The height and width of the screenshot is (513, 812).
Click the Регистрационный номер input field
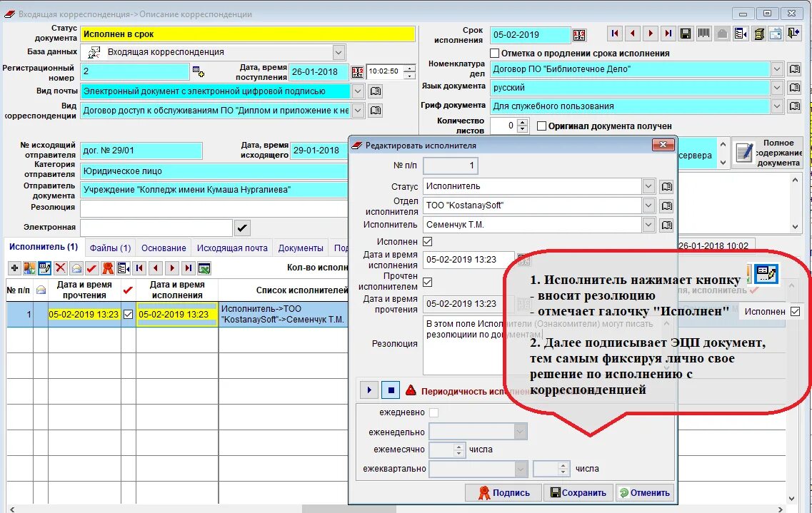(x=135, y=71)
